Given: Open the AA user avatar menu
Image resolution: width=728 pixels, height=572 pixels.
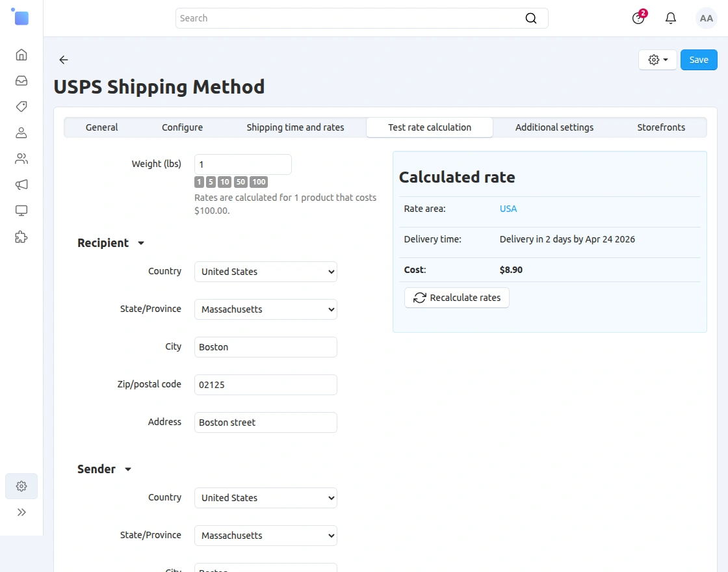Looking at the screenshot, I should pos(706,18).
